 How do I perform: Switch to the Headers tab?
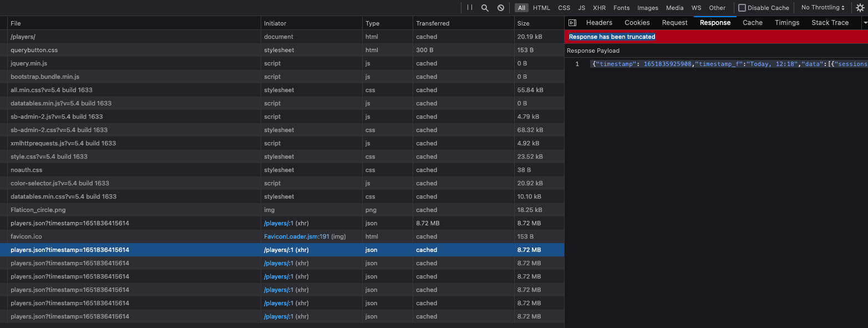pos(599,22)
